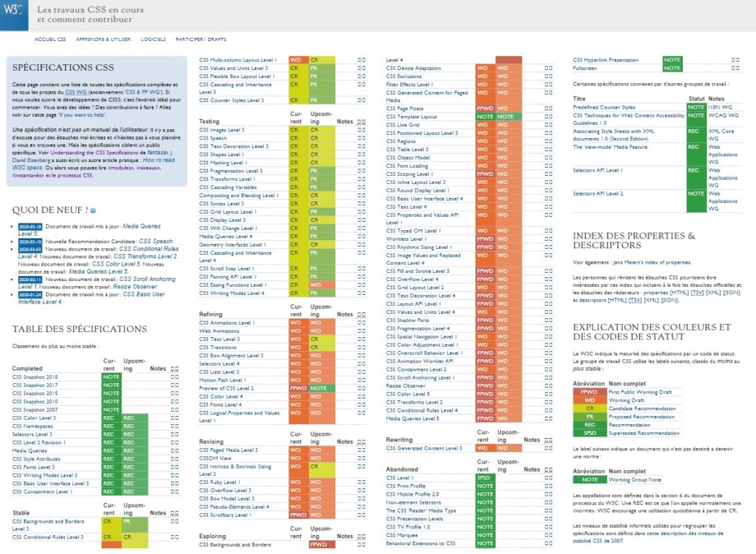Viewport: 756px width, 554px height.
Task: Open the 'Understanding the CSS Specifications' link
Action: [94, 152]
